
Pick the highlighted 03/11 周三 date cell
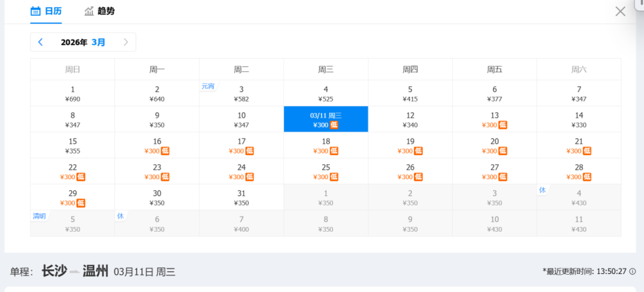tap(326, 119)
